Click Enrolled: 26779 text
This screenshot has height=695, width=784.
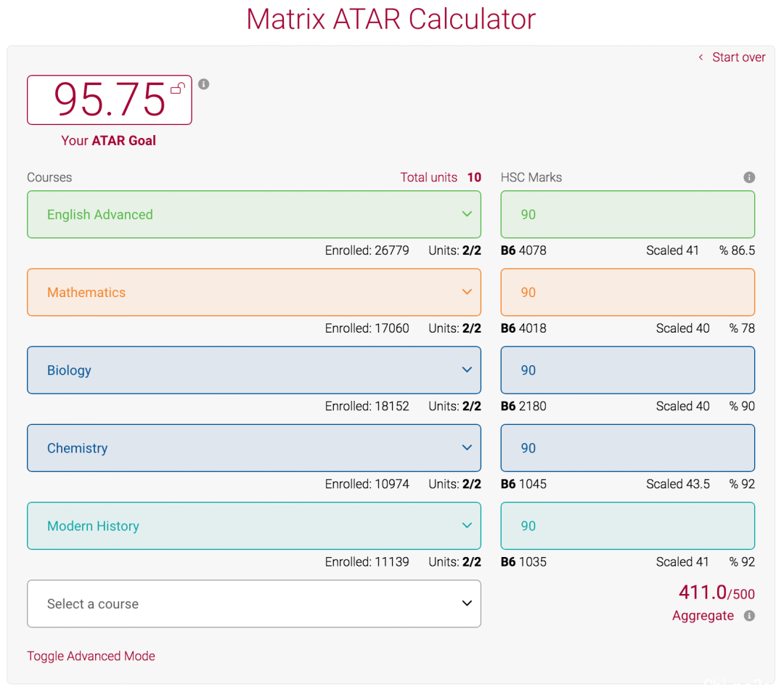click(367, 250)
